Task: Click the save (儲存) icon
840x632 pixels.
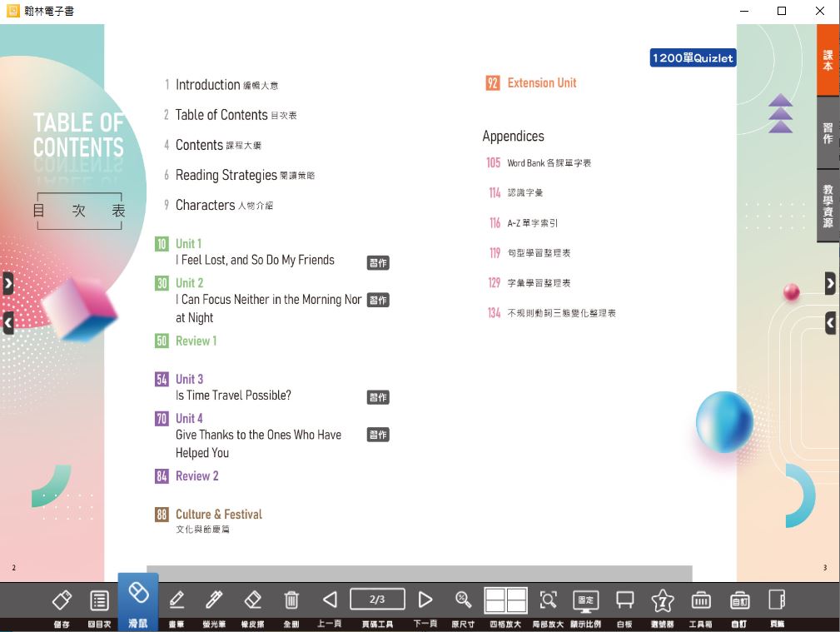Action: (x=62, y=600)
